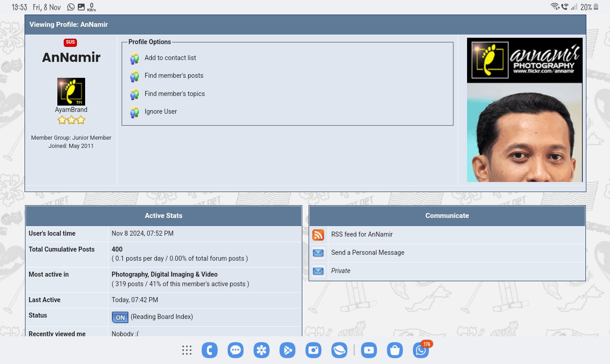The width and height of the screenshot is (610, 364).
Task: Open the shopping bag store app in the dock
Action: click(395, 350)
